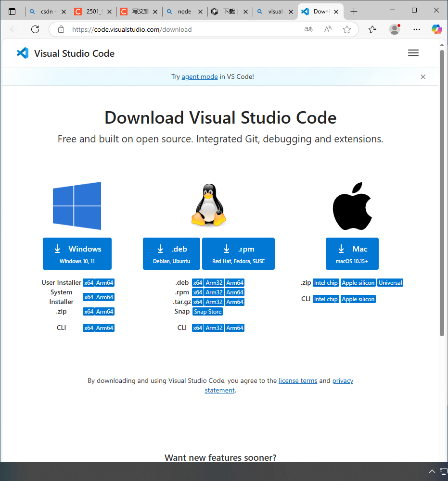Click the immersive reader aA icon

point(308,29)
